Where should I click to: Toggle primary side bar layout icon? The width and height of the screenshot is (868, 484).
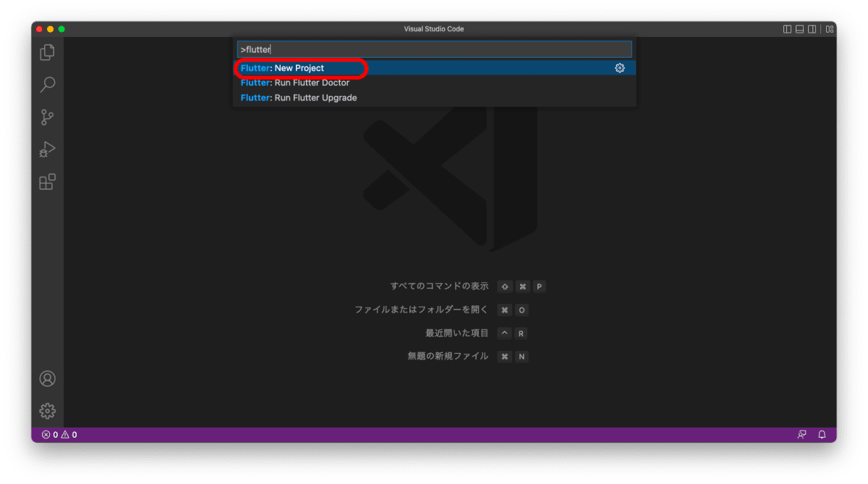(x=788, y=29)
